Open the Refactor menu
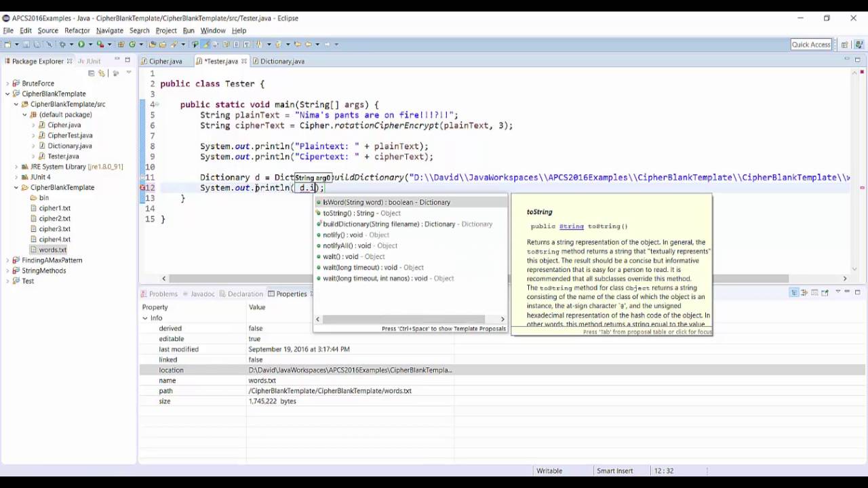Image resolution: width=868 pixels, height=488 pixels. click(x=77, y=30)
